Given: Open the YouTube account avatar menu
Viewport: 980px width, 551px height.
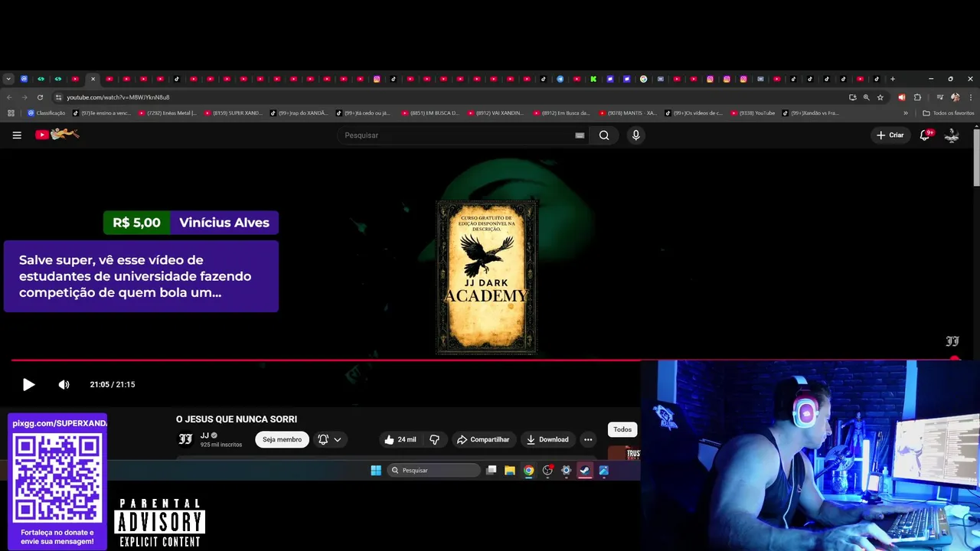Looking at the screenshot, I should point(952,135).
